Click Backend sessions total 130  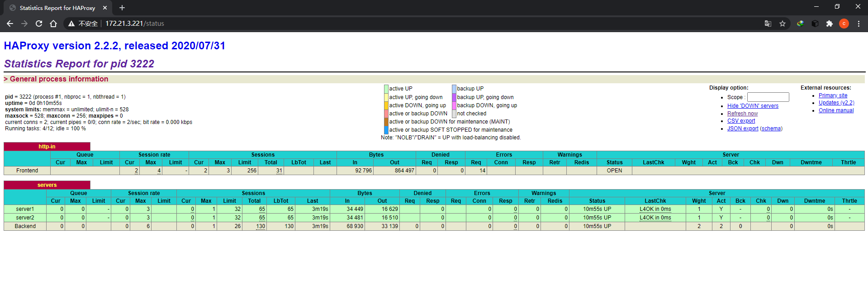tap(261, 226)
